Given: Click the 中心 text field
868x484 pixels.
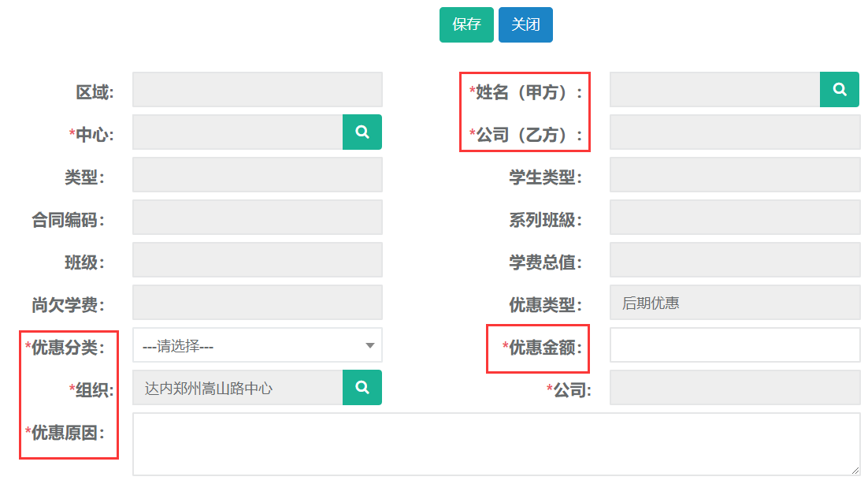Looking at the screenshot, I should click(237, 132).
